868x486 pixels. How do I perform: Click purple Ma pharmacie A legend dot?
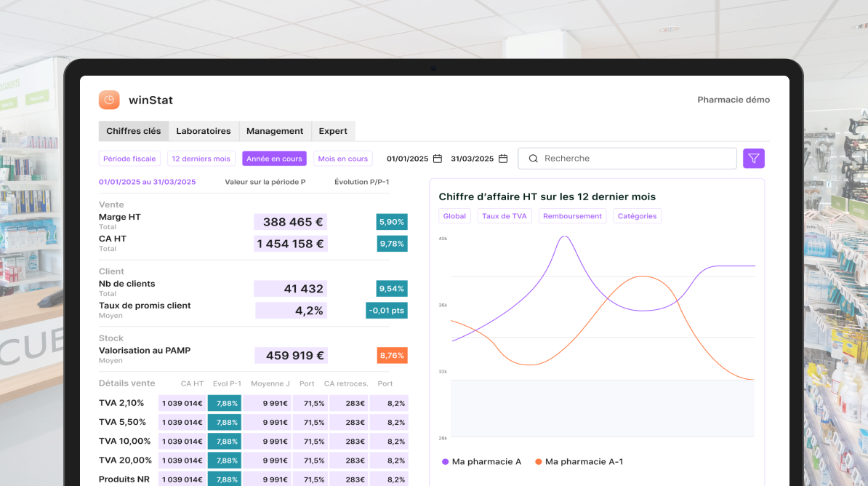446,462
